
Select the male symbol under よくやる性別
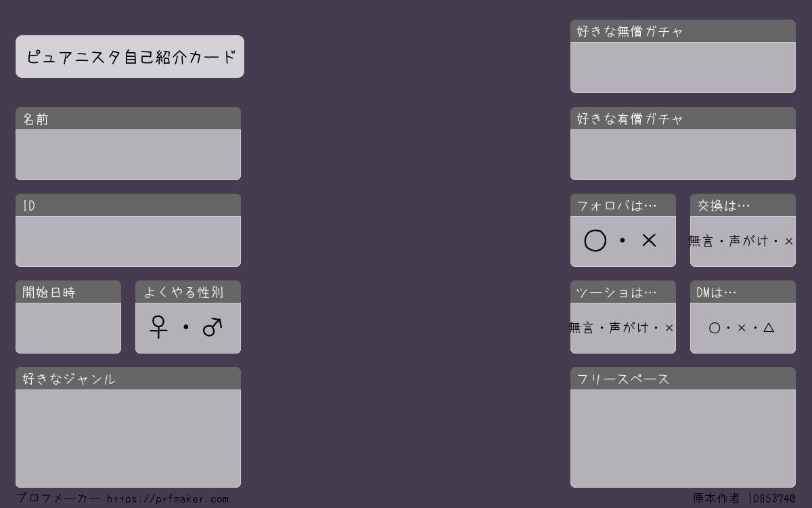point(212,327)
